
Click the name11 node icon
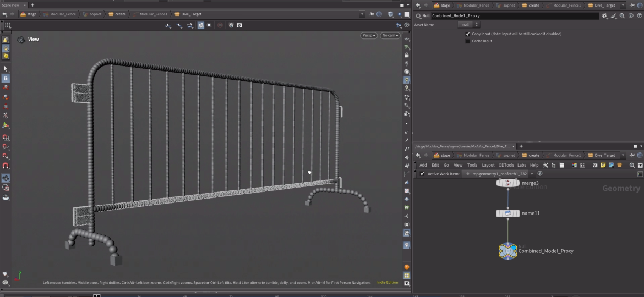tap(507, 213)
